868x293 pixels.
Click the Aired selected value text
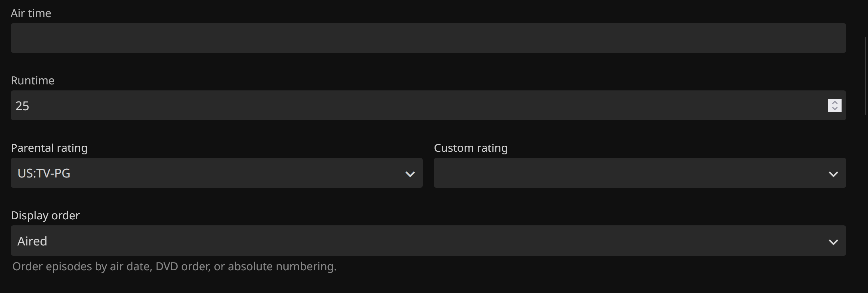(x=32, y=241)
